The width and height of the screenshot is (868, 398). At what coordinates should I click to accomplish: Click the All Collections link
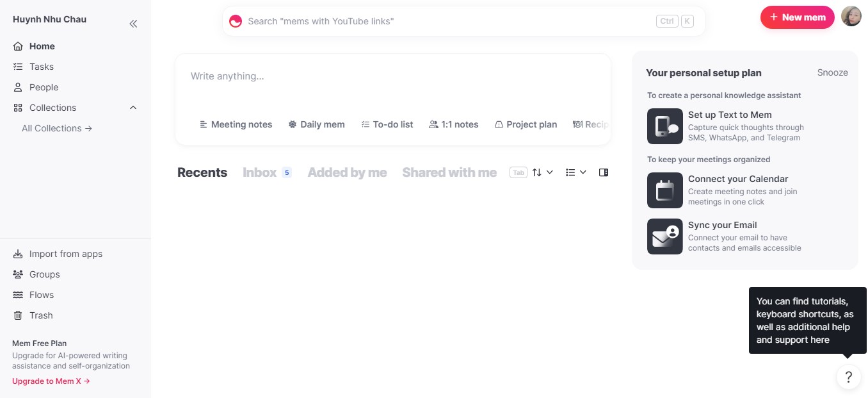57,128
